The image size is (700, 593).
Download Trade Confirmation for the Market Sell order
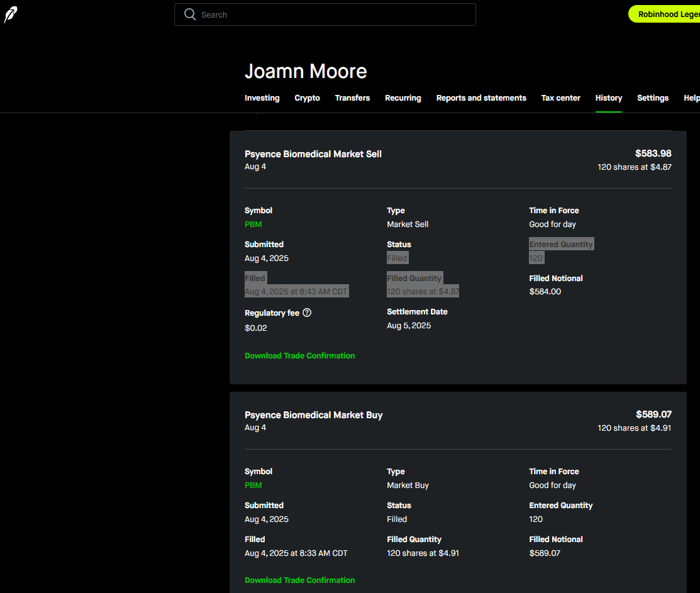point(299,356)
